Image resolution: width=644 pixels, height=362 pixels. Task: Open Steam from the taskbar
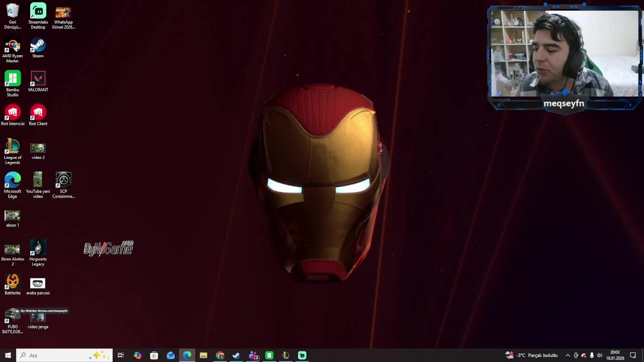[236, 355]
